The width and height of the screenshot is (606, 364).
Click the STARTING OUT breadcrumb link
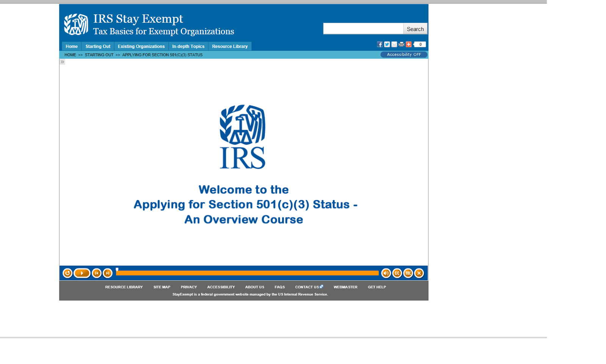99,55
